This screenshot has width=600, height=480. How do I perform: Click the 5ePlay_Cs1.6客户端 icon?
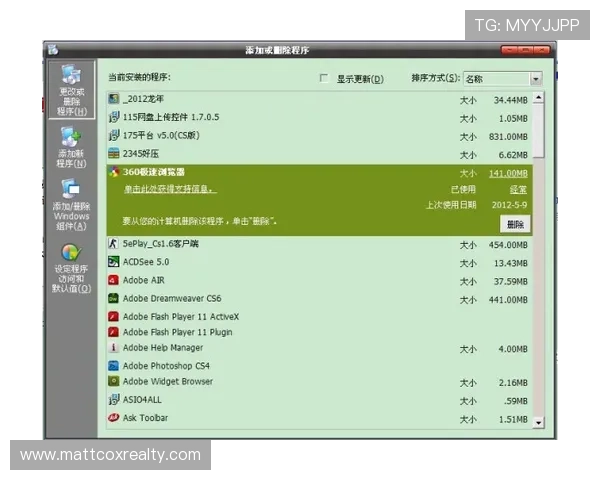pyautogui.click(x=113, y=243)
